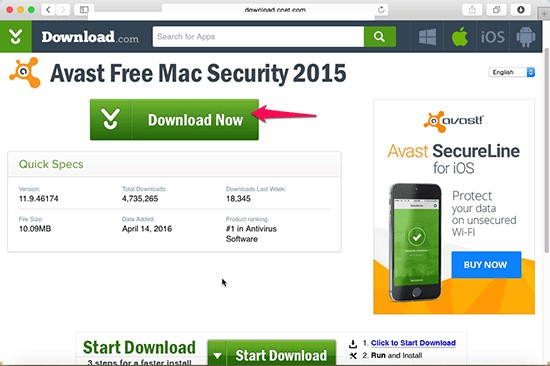Click Safari's reload page icon

381,10
